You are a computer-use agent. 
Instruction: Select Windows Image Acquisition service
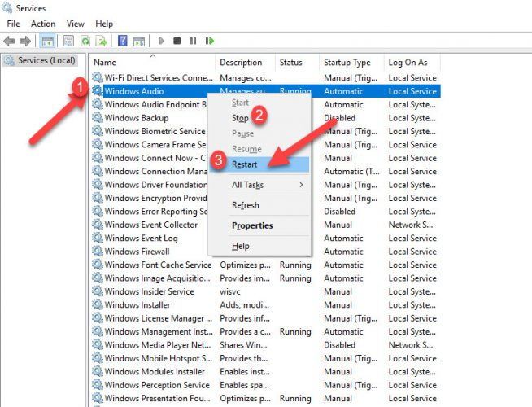coord(158,278)
